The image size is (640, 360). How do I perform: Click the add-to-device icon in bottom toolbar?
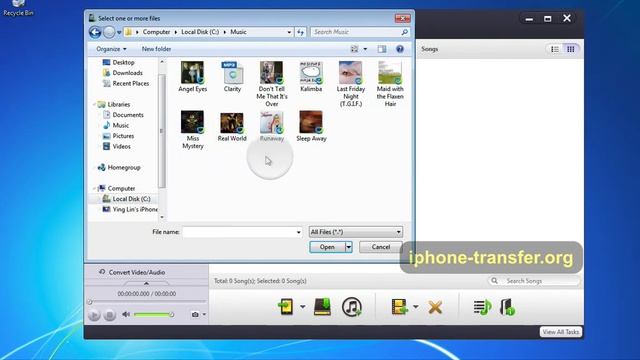click(286, 307)
